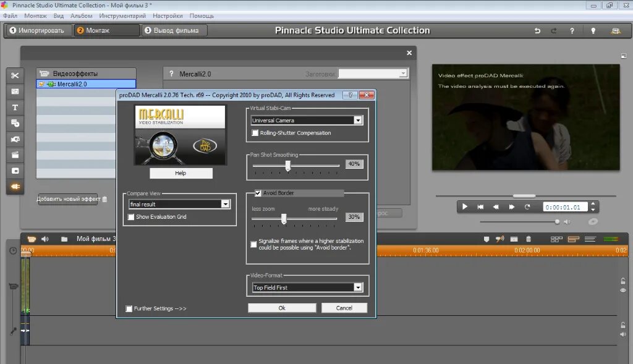
Task: Select the video effects plug tool
Action: coord(15,187)
